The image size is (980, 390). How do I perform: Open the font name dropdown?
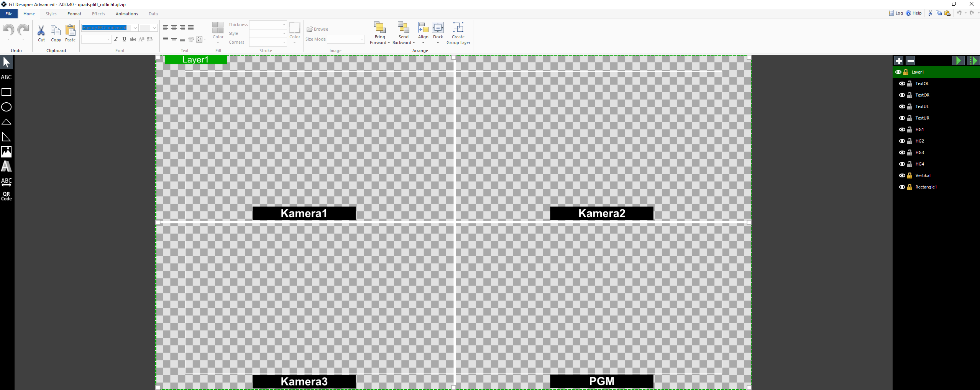point(135,28)
